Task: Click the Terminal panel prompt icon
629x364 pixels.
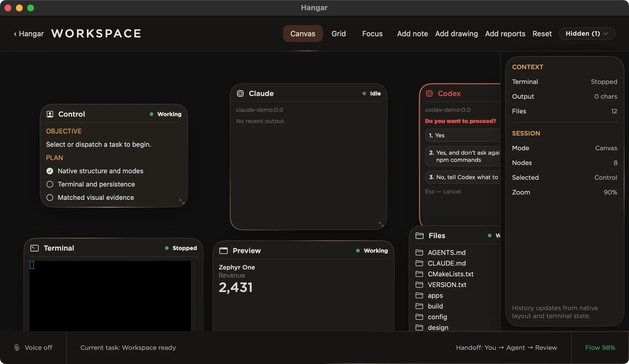Action: pyautogui.click(x=34, y=248)
